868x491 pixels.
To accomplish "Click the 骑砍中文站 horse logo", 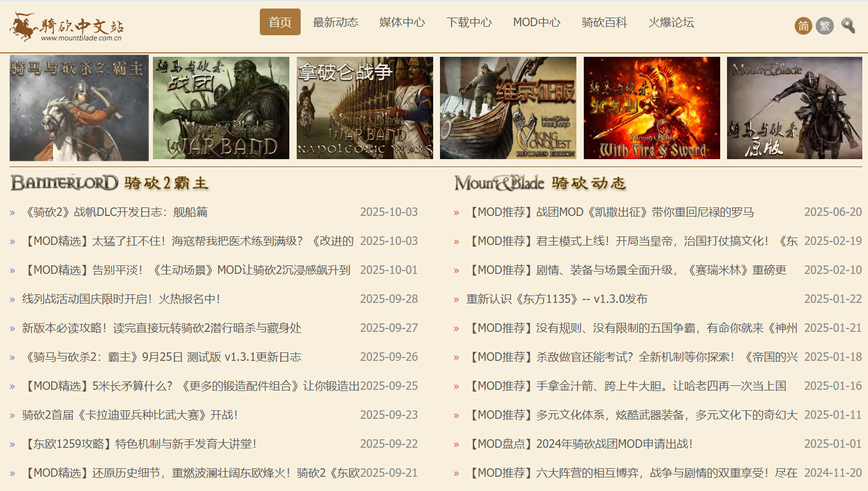I will click(x=67, y=27).
